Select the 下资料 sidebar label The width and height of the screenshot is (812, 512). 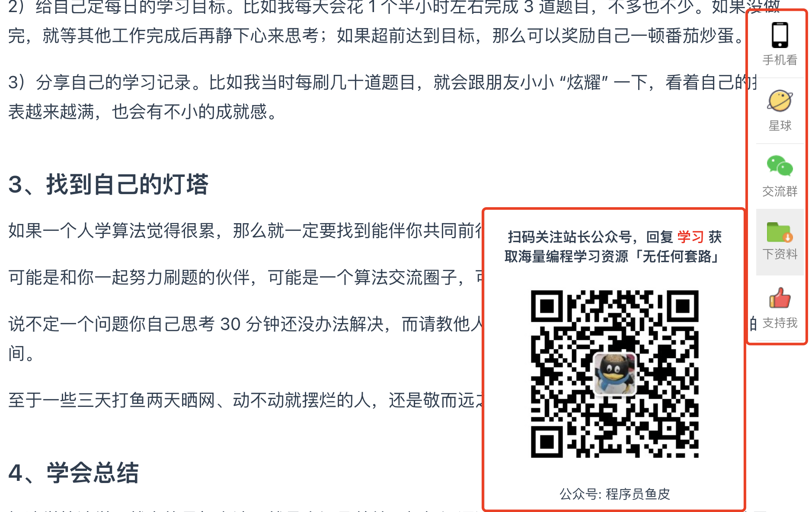pyautogui.click(x=780, y=254)
